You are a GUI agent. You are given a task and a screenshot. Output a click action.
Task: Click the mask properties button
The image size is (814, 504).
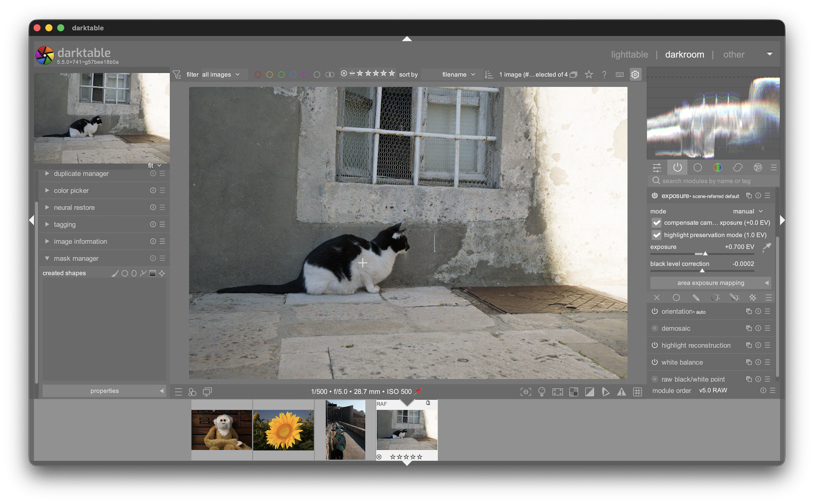tap(104, 391)
